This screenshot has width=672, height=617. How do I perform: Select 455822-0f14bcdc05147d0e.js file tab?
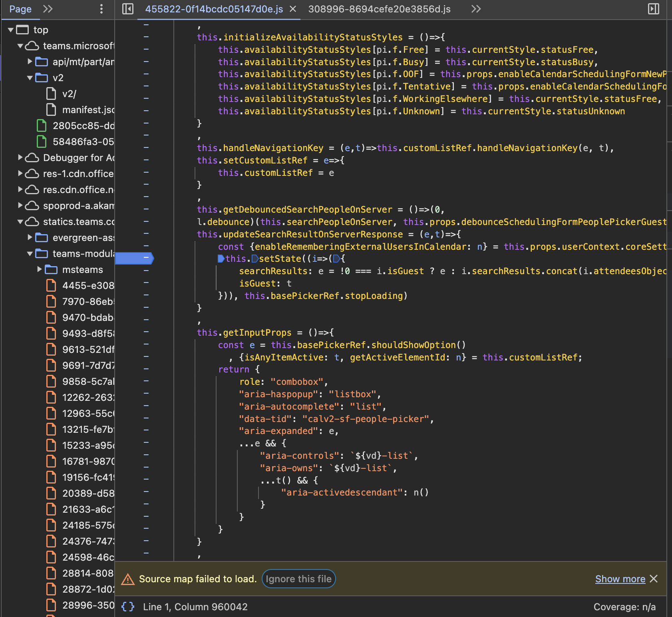214,9
